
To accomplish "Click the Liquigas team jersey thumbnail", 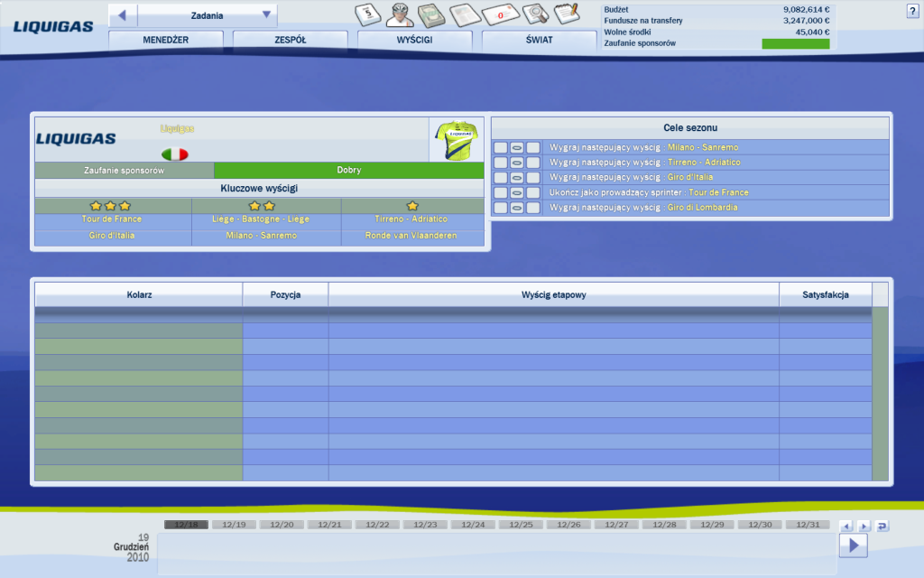I will pos(456,140).
